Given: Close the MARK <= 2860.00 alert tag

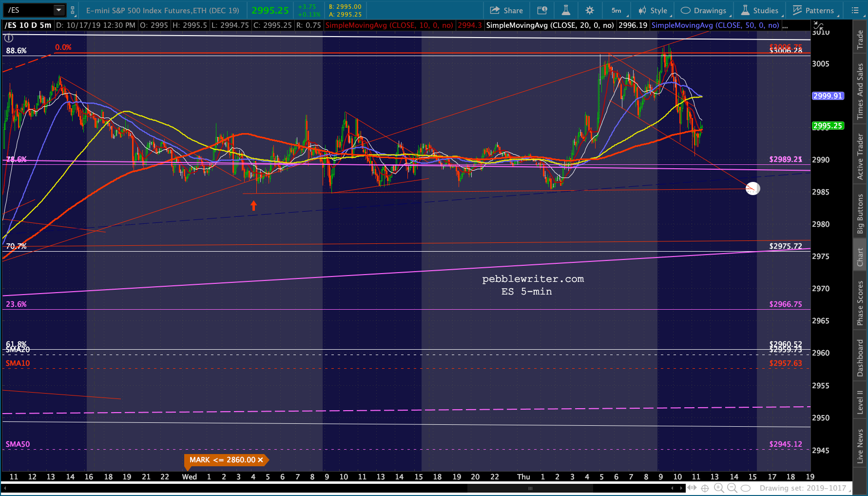Looking at the screenshot, I should [x=261, y=460].
